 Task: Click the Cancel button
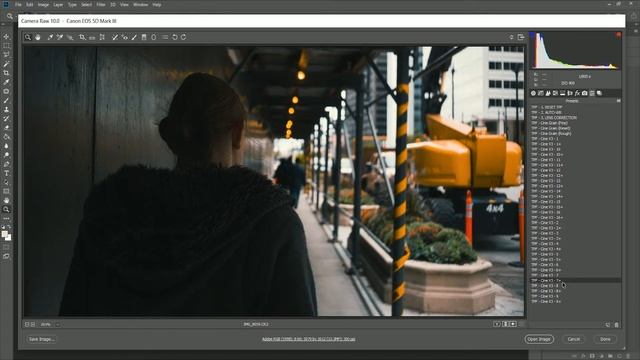(x=573, y=339)
